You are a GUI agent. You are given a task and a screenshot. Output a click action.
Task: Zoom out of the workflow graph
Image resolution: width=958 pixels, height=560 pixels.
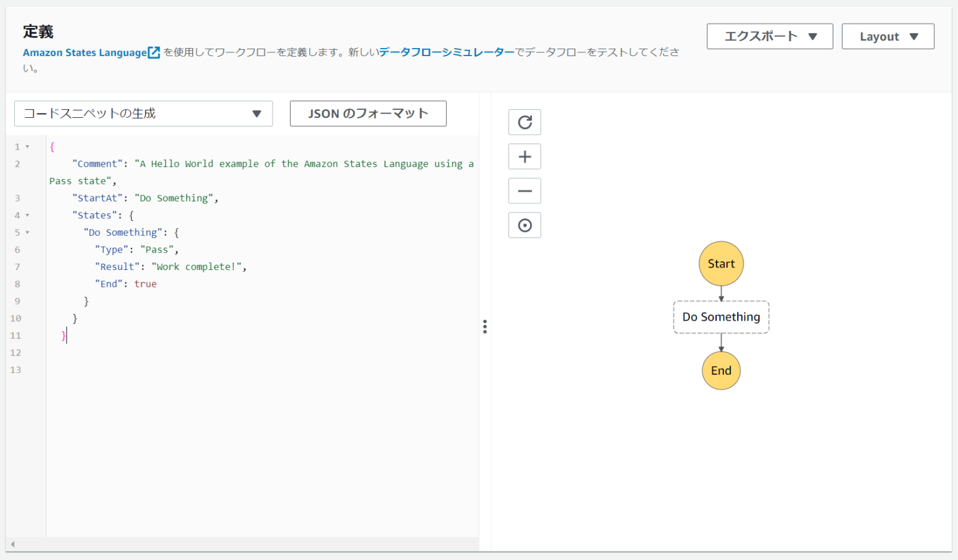[525, 191]
